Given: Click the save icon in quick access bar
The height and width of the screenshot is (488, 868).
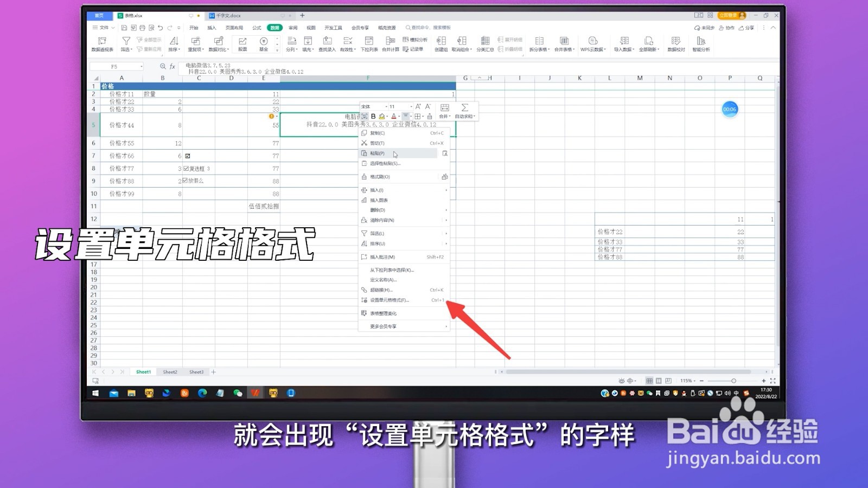Looking at the screenshot, I should [x=124, y=28].
